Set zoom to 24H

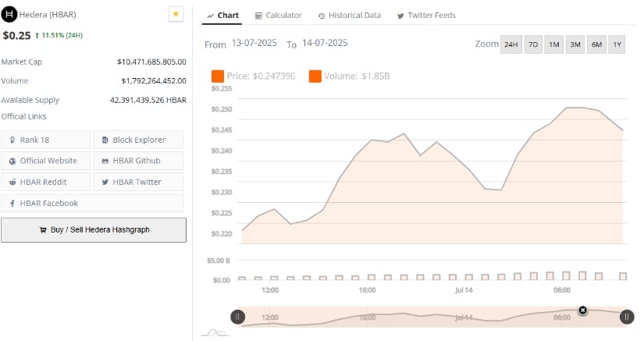click(511, 44)
